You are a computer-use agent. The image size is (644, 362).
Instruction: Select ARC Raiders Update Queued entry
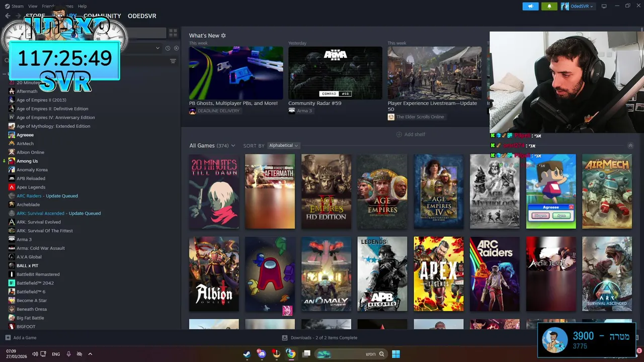coord(47,196)
